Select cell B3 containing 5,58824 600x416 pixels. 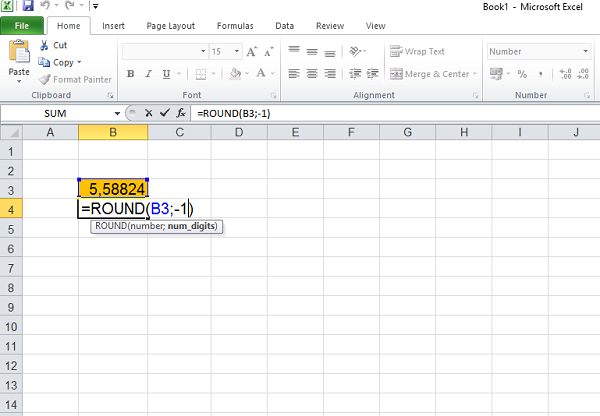pyautogui.click(x=113, y=187)
